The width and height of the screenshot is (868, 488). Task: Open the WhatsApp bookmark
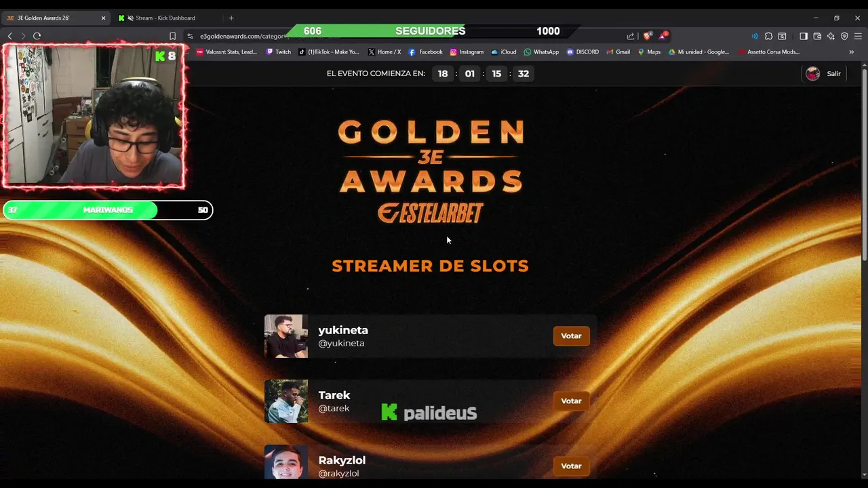pos(541,52)
